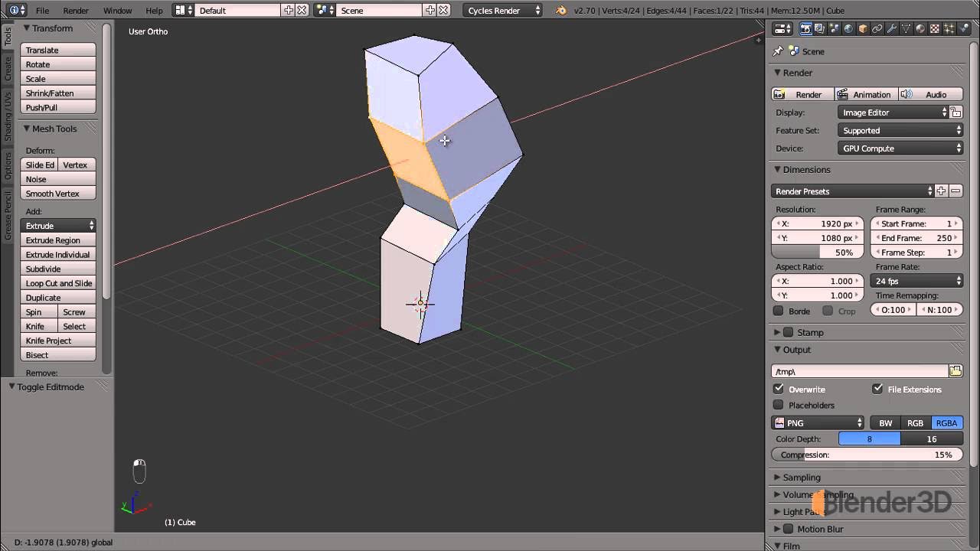Enable the Motion Blur checkbox

coord(789,529)
